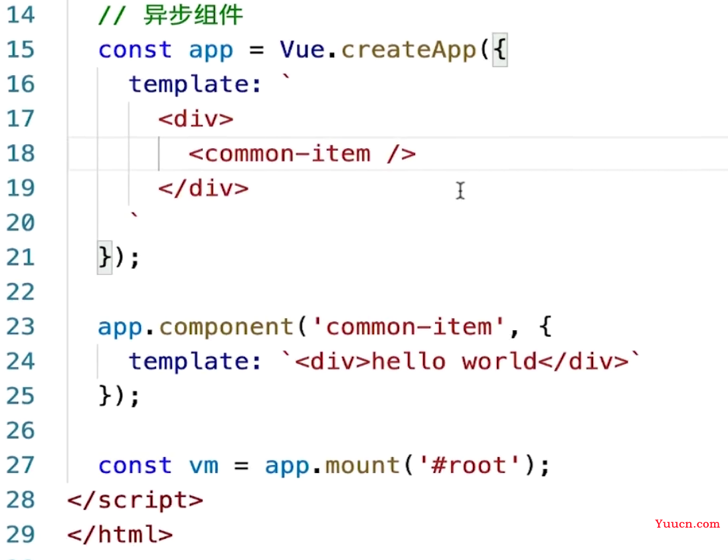This screenshot has width=728, height=560.
Task: Click the hello world text on line 24
Action: 454,362
